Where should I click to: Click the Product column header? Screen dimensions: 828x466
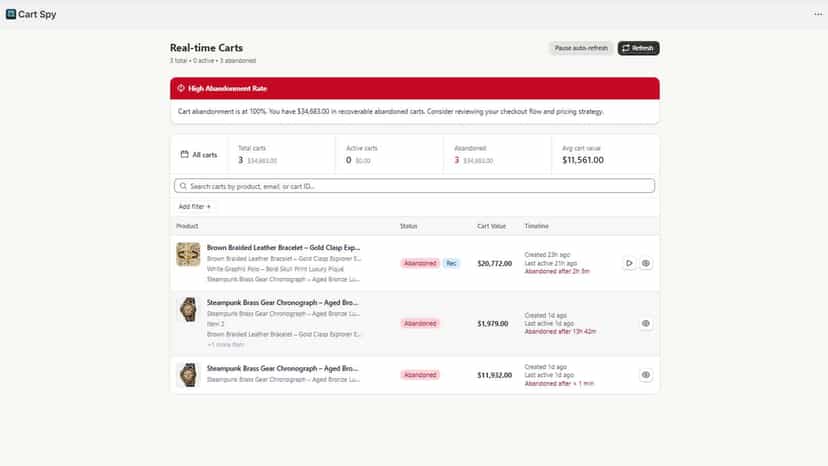pyautogui.click(x=187, y=226)
